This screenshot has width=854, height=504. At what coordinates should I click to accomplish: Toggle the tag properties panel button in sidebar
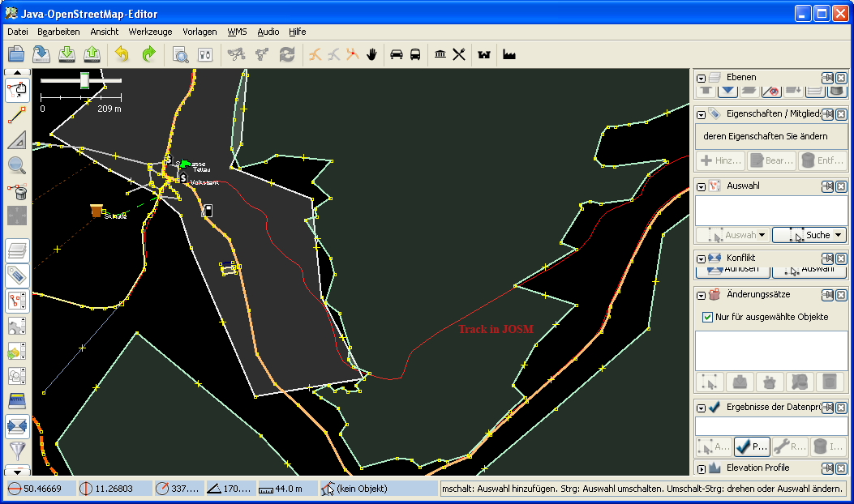pyautogui.click(x=17, y=276)
